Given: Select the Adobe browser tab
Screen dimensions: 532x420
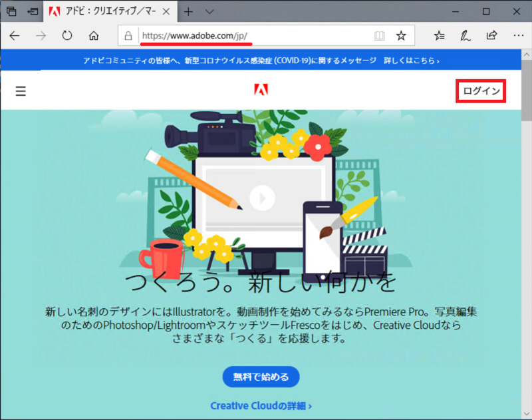Looking at the screenshot, I should [x=106, y=11].
